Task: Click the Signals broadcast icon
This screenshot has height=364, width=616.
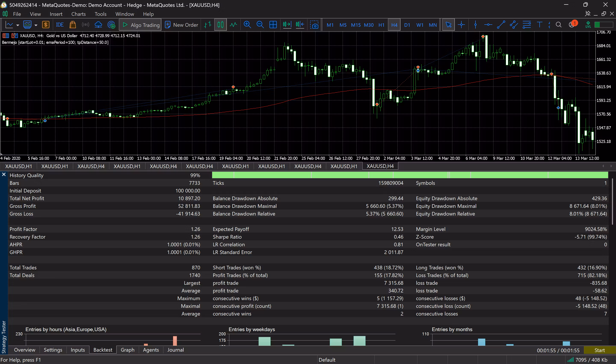Action: point(85,25)
